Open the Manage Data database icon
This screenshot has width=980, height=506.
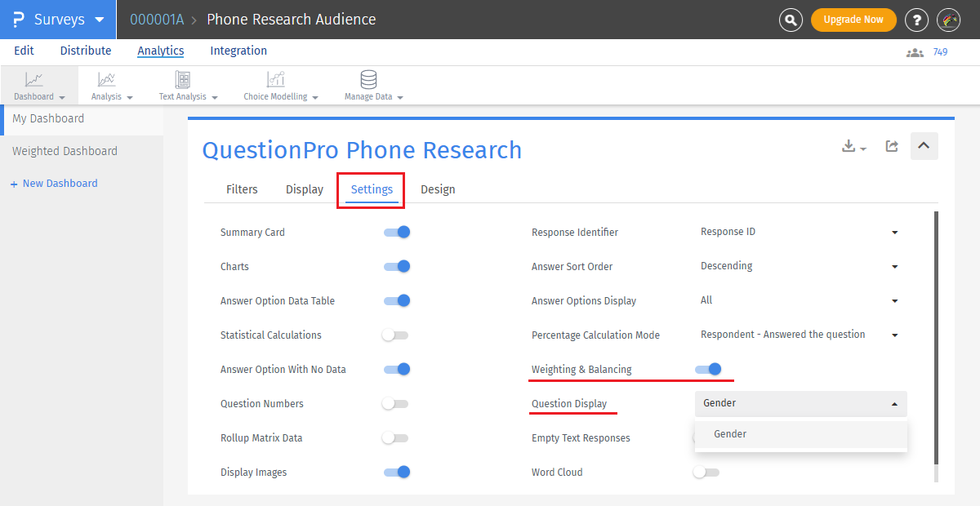click(368, 79)
